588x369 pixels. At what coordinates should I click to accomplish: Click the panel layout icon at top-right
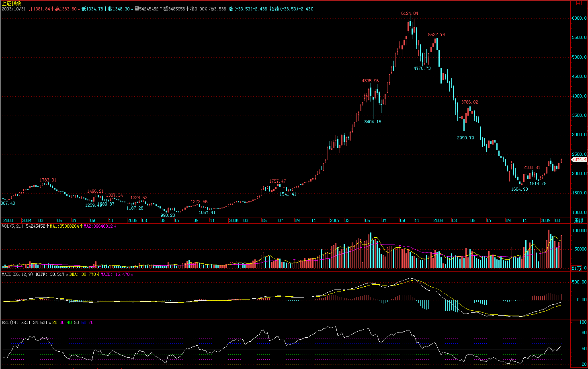pos(579,3)
